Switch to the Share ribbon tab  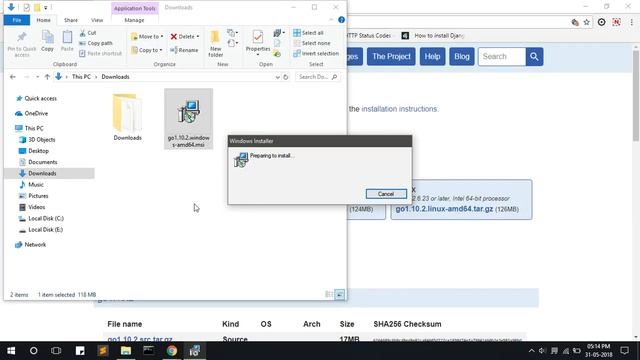tap(71, 20)
